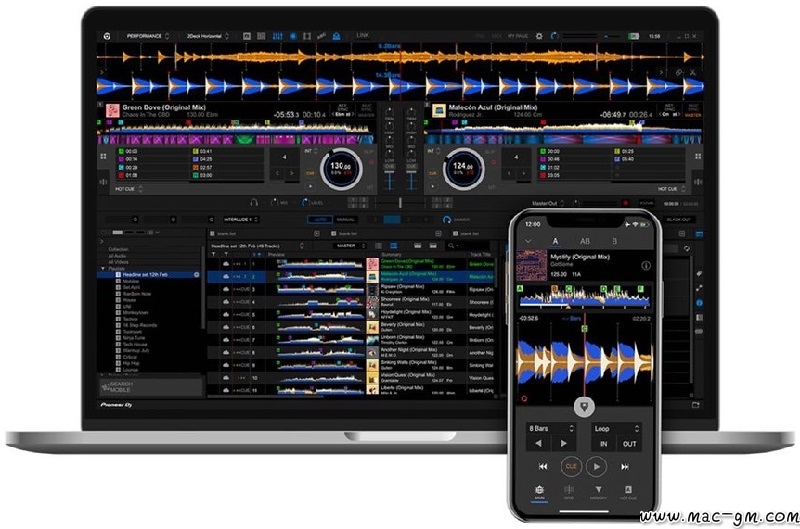Click the cloud icon on track row 3

point(226,289)
